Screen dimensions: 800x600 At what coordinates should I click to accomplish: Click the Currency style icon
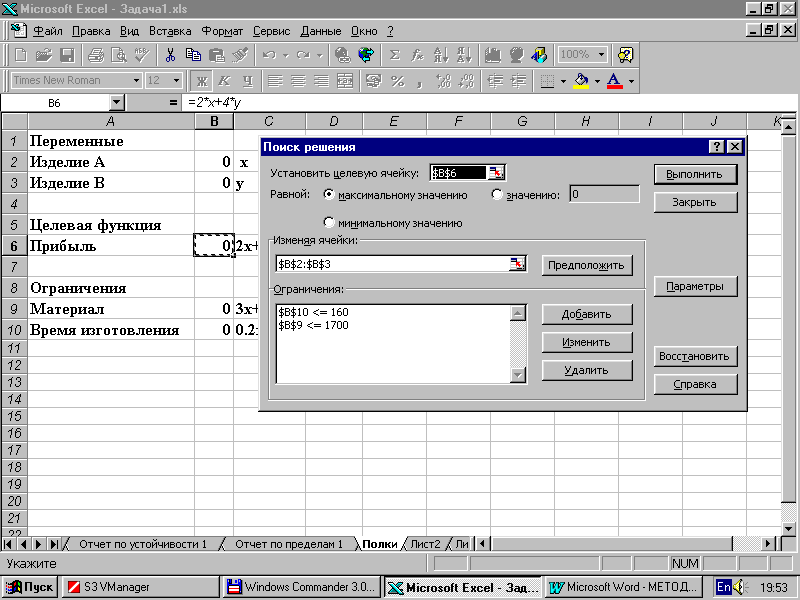click(x=374, y=81)
